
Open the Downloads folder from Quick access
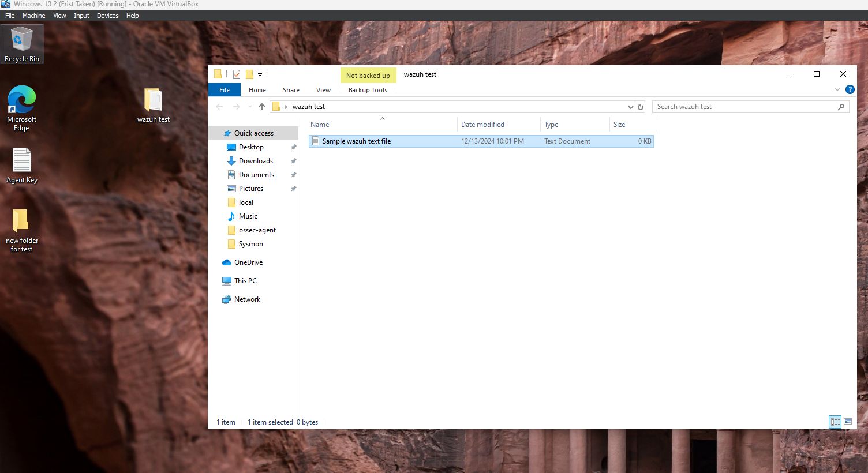pos(255,160)
